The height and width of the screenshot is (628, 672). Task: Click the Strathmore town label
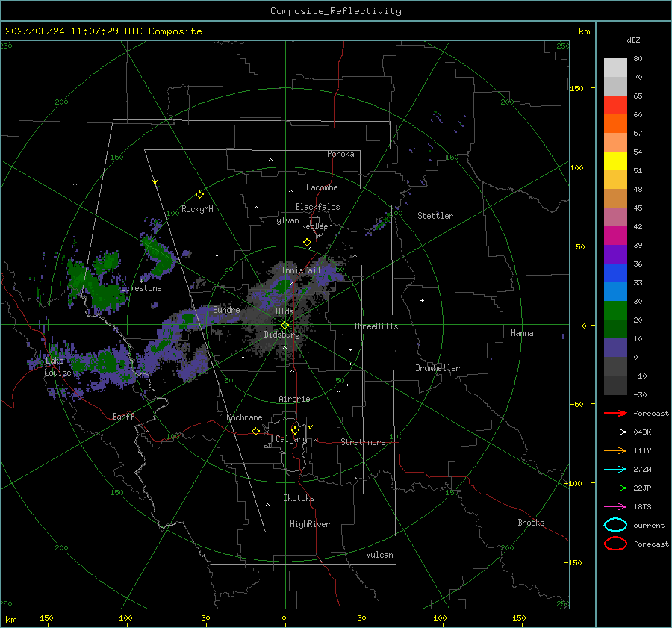point(363,442)
